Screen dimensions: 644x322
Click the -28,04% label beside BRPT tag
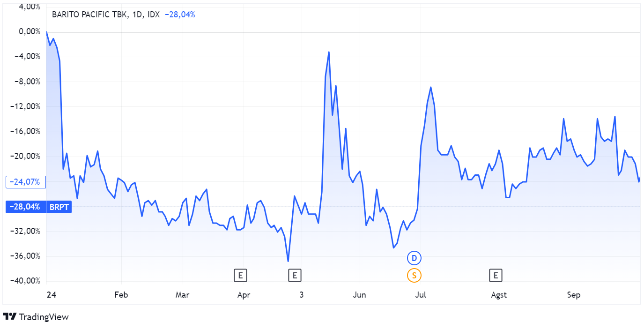tap(25, 207)
